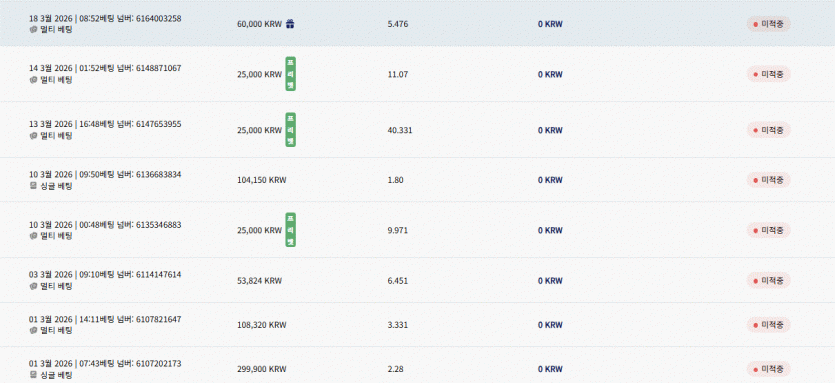Viewport: 835px width, 383px height.
Task: Open bet entry numbered 6114147614
Action: tap(418, 280)
